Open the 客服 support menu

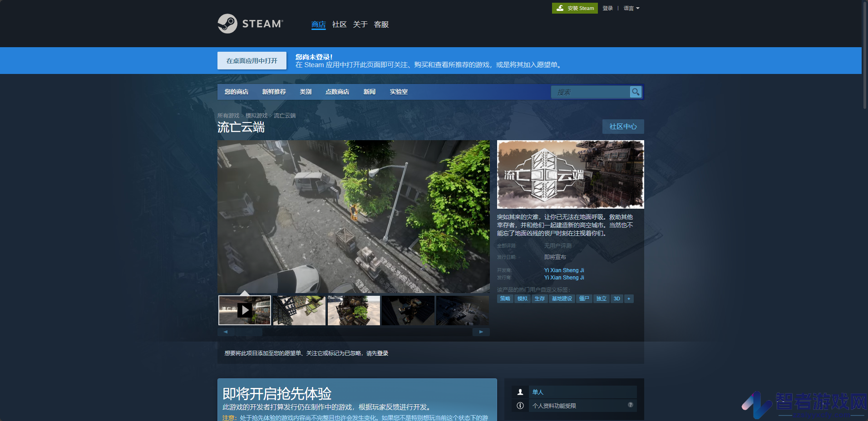(x=381, y=24)
